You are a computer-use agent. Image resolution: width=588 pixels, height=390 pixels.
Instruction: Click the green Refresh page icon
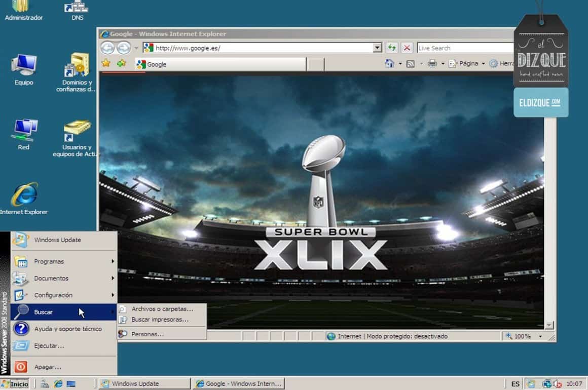point(392,48)
